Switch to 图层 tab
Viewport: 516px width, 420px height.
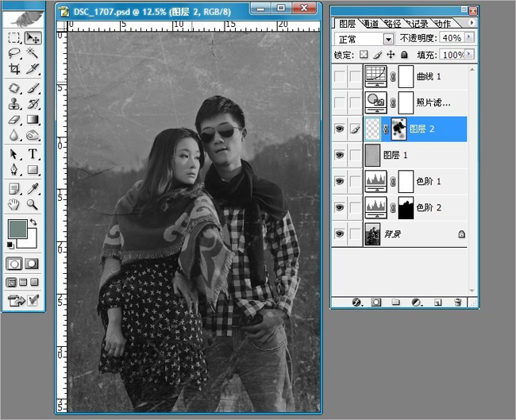click(348, 24)
